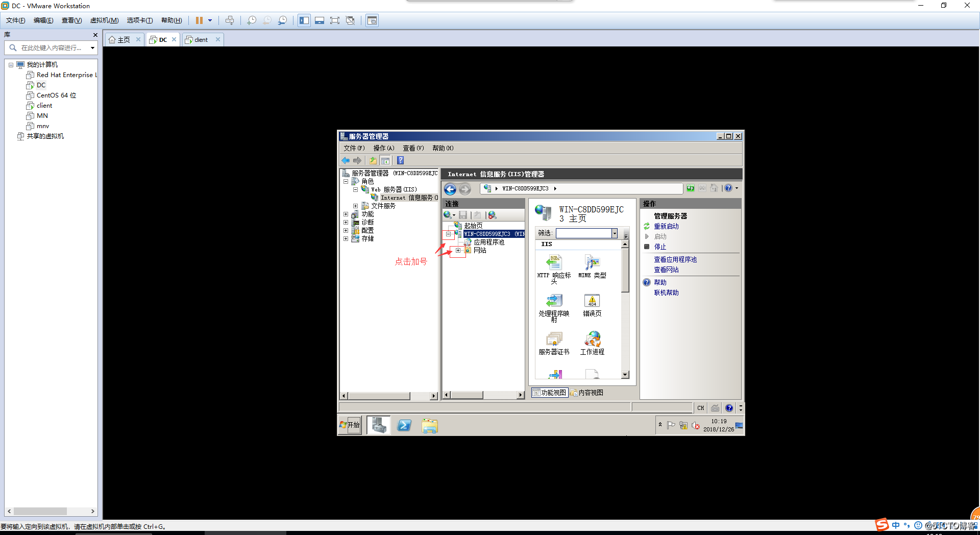
Task: Select CentOS 64 位 in VMware library
Action: (56, 95)
